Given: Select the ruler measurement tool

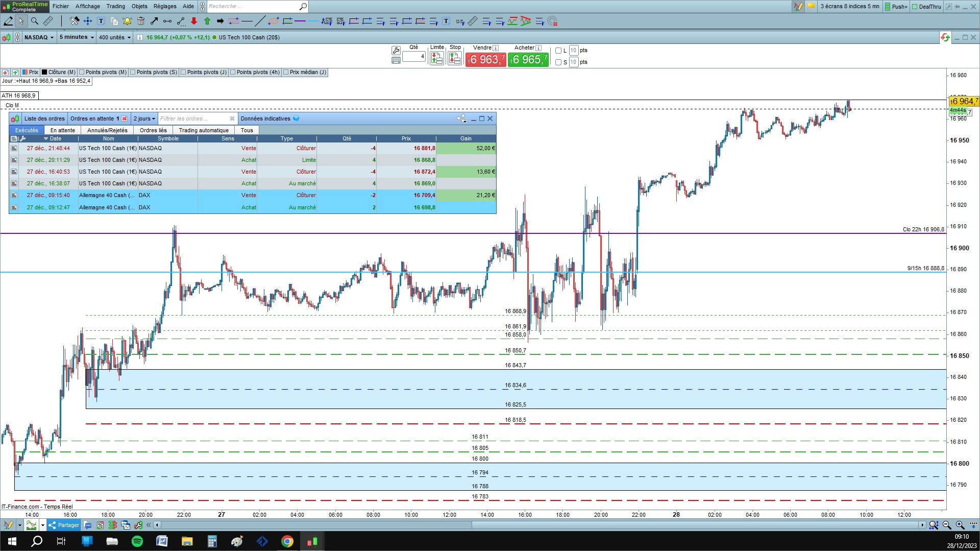Looking at the screenshot, I should pyautogui.click(x=48, y=21).
